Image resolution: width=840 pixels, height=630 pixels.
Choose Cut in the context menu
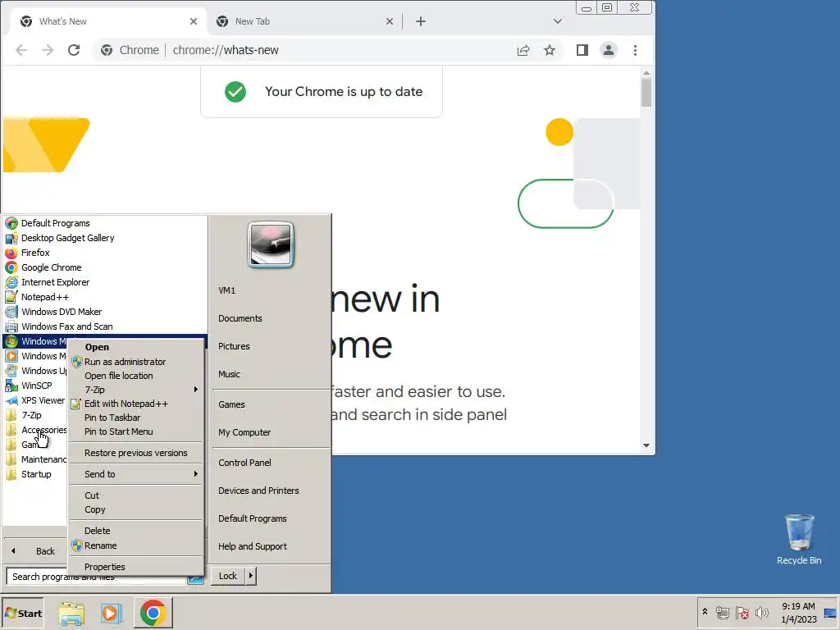coord(137,495)
